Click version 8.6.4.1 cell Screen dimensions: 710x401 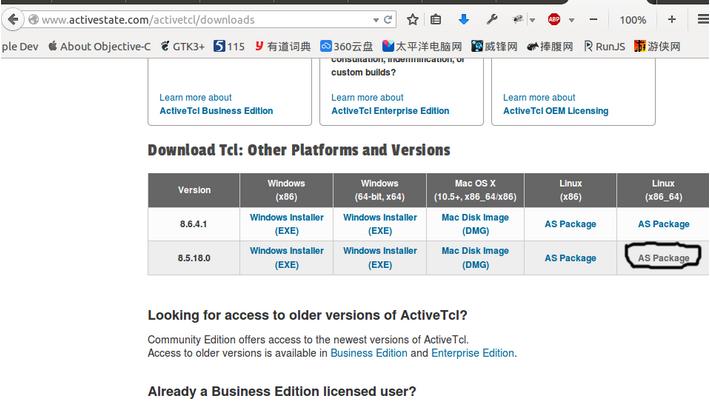193,224
